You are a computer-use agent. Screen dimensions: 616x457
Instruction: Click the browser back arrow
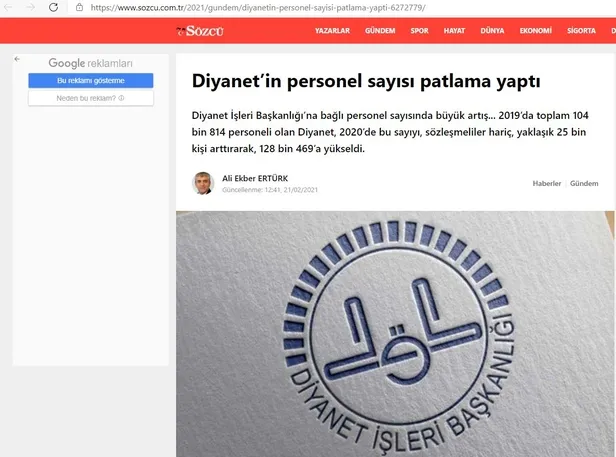click(8, 7)
